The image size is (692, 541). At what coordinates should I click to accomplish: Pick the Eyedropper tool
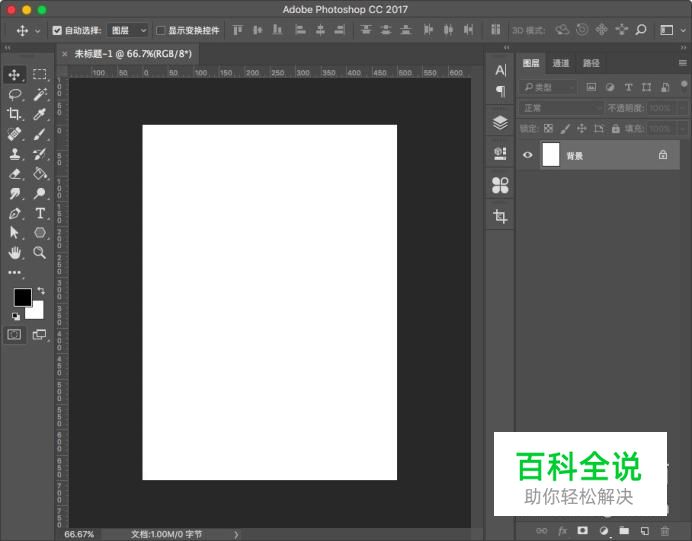40,114
